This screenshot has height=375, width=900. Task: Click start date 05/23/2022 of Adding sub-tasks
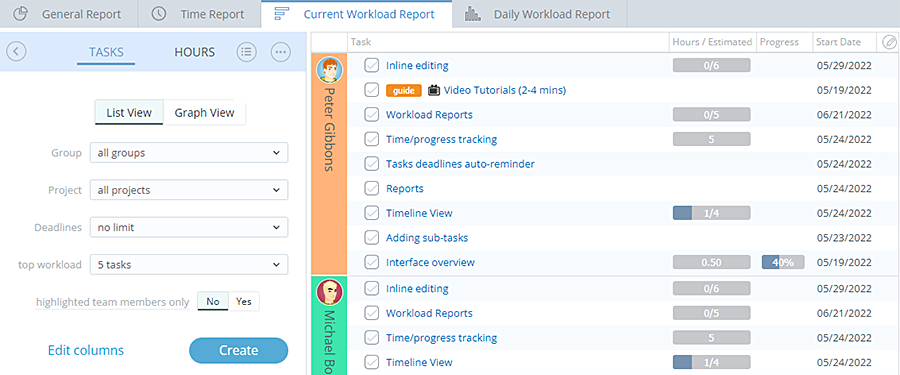[844, 238]
